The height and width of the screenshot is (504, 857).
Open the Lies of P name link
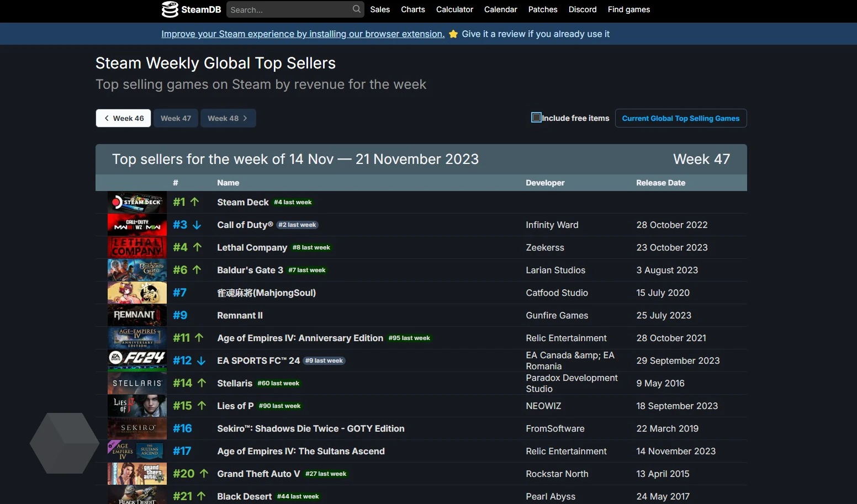coord(236,406)
